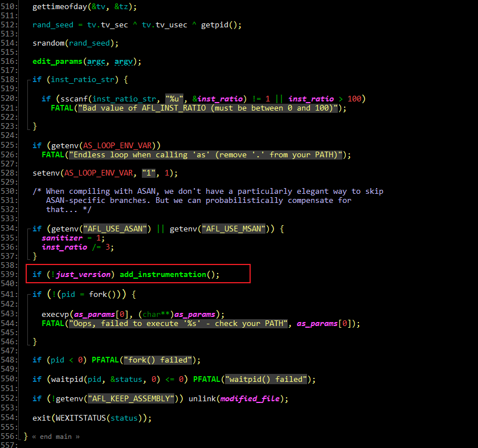478x448 pixels.
Task: Click the &tz argument on line 510
Action: [x=121, y=6]
